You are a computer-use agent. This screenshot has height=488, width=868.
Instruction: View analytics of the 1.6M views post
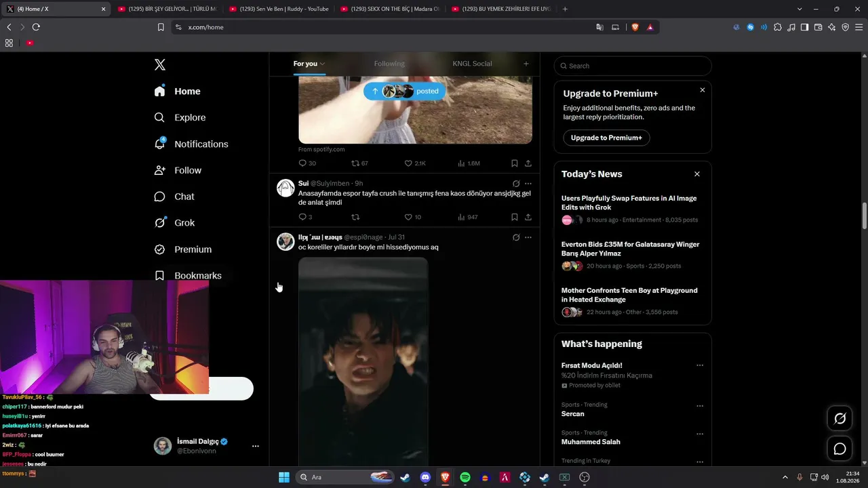[469, 163]
